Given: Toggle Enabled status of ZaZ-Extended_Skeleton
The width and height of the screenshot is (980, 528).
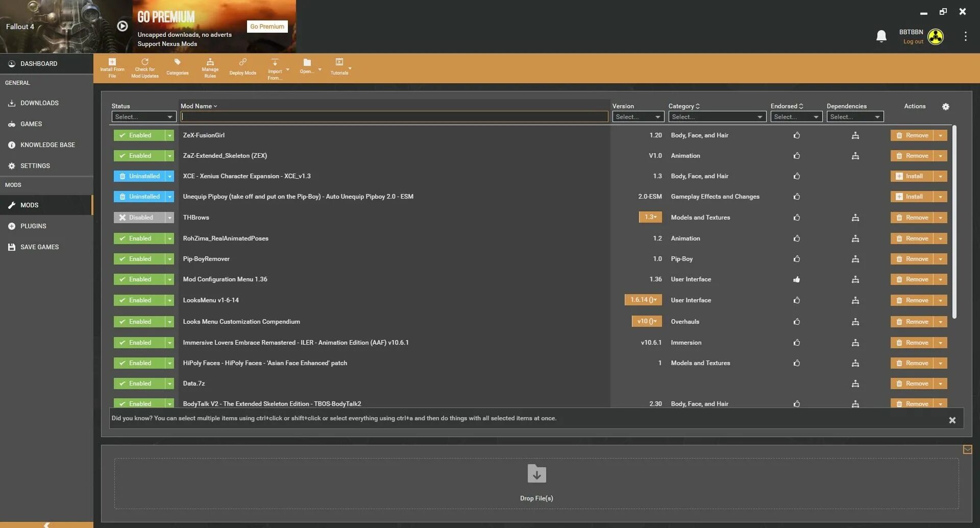Looking at the screenshot, I should 139,156.
